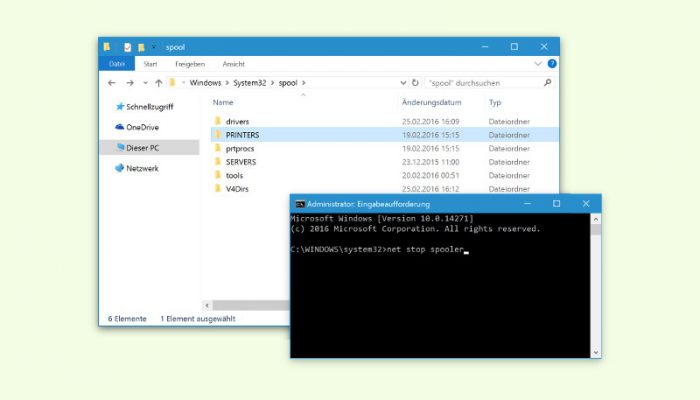700x400 pixels.
Task: Click the drivers folder icon
Action: tap(218, 121)
